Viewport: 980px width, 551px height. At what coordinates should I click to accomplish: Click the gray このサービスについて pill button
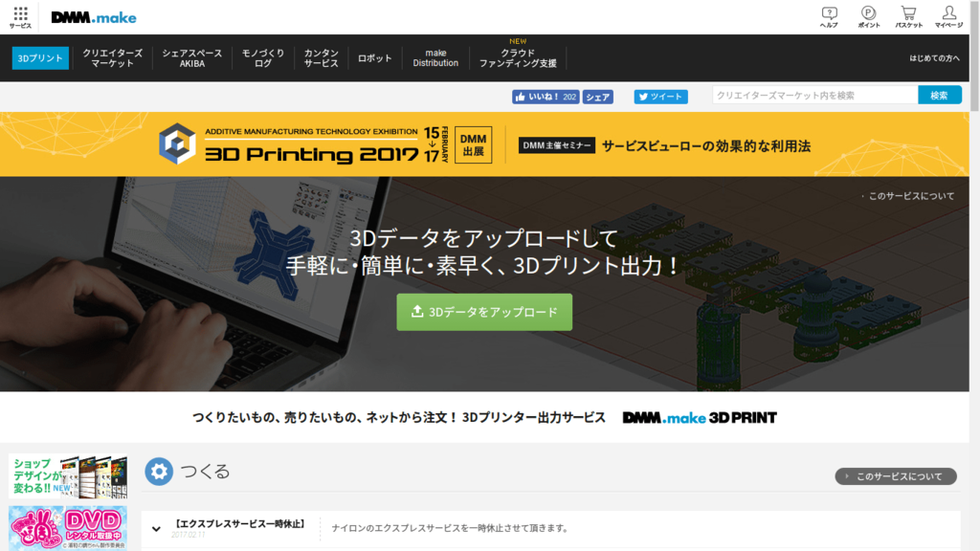coord(896,476)
